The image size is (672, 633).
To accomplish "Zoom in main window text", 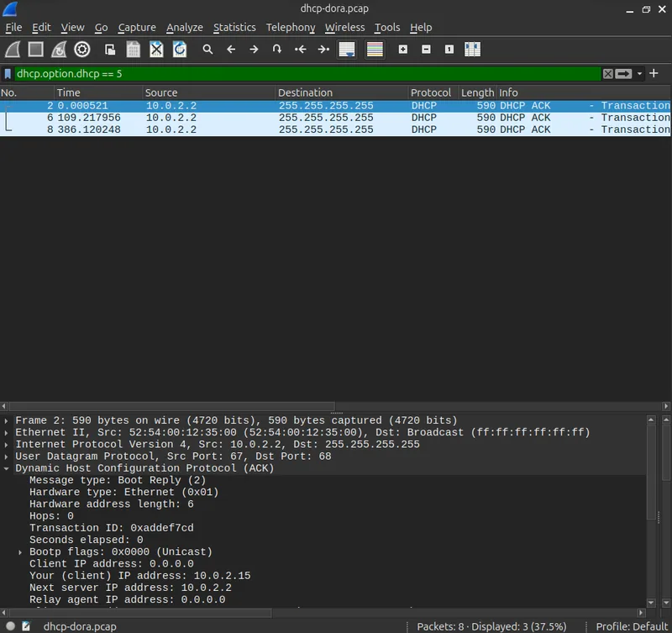I will 403,50.
